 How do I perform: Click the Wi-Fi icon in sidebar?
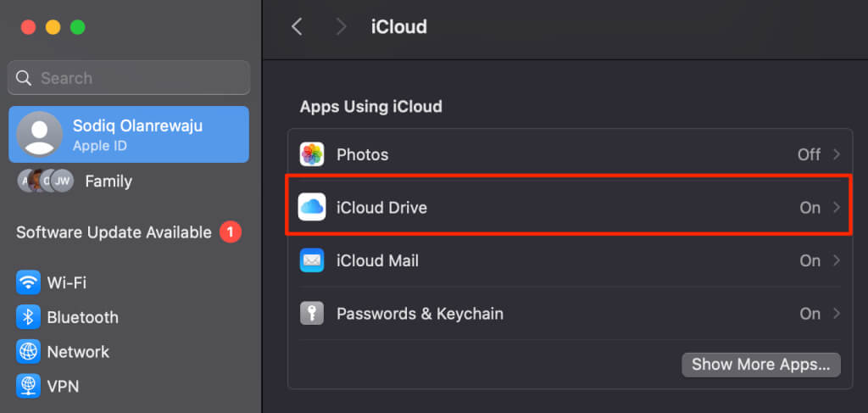point(28,283)
